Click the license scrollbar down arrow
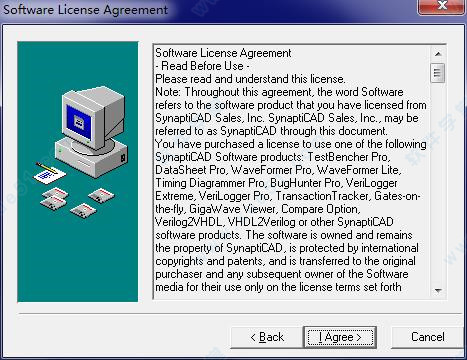467x360 pixels. point(438,291)
